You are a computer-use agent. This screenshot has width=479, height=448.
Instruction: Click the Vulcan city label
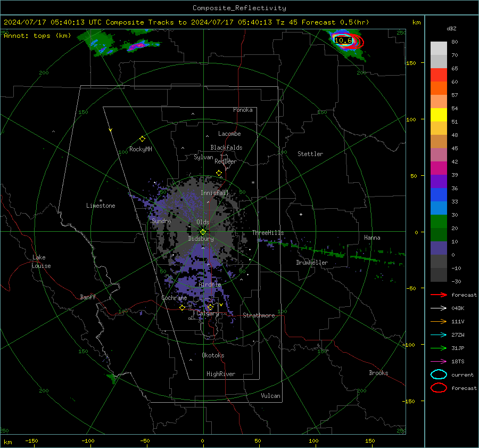270,396
